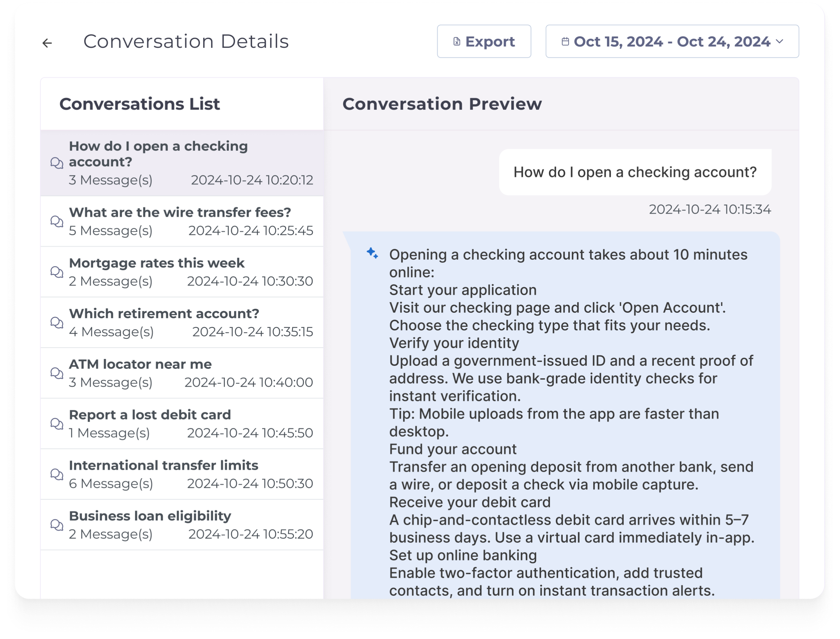This screenshot has width=840, height=639.
Task: Click the spreadsheet icon on the Export button
Action: [456, 41]
